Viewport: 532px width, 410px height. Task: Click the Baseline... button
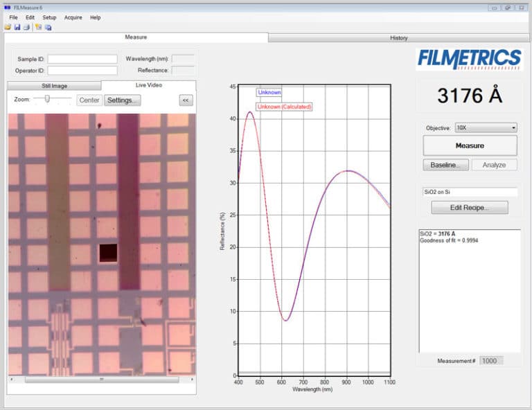446,165
